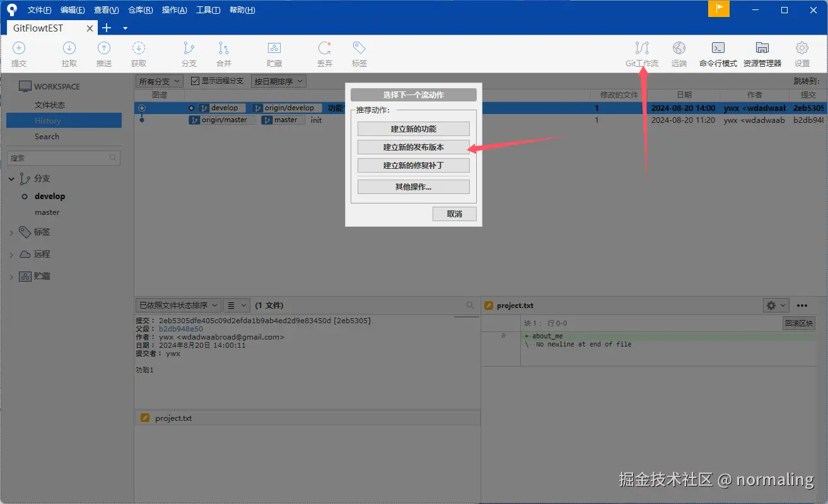Open the 所有分支 dropdown
The width and height of the screenshot is (828, 504).
pyautogui.click(x=160, y=81)
